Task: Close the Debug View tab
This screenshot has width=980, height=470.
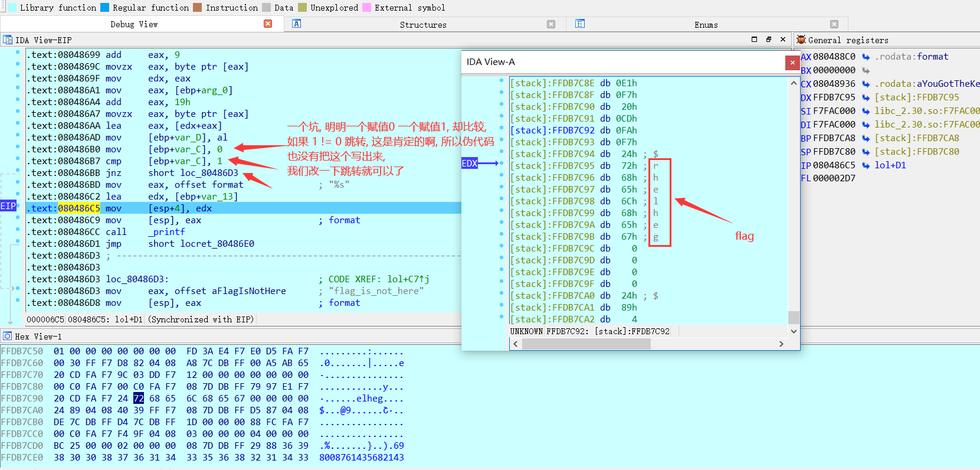Action: 268,24
